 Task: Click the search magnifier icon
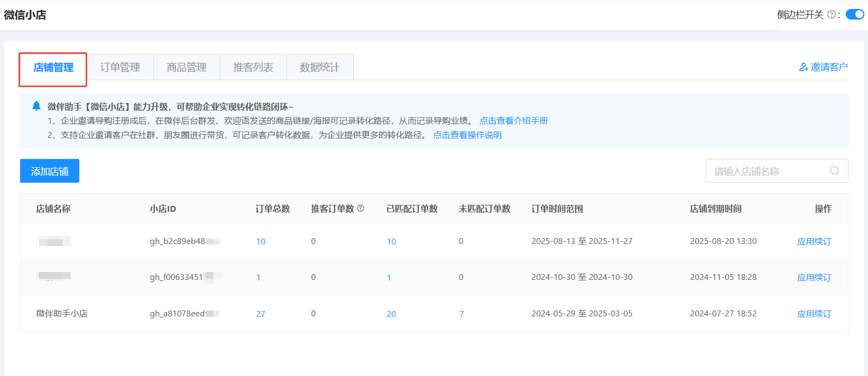[x=835, y=171]
